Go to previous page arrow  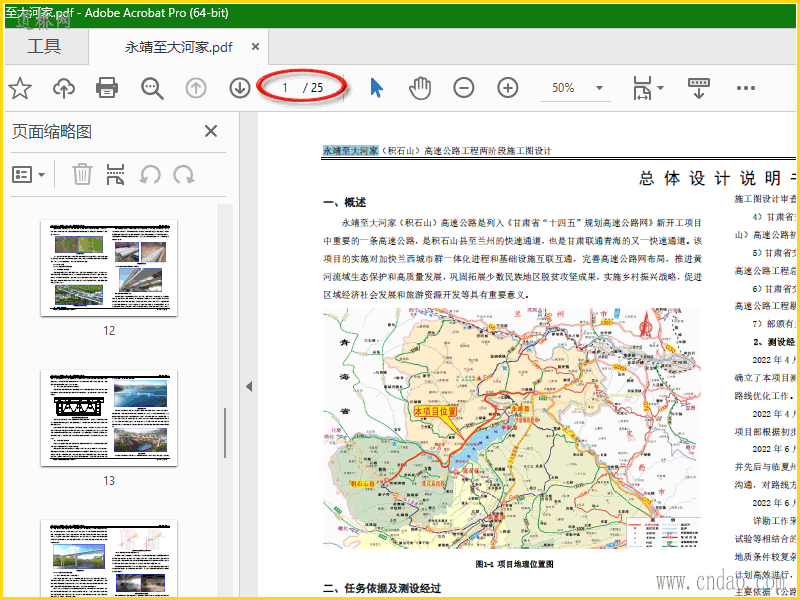[196, 88]
